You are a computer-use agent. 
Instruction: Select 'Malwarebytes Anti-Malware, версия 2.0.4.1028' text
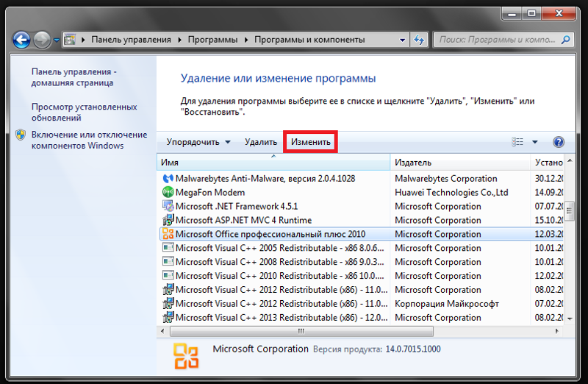pos(265,179)
